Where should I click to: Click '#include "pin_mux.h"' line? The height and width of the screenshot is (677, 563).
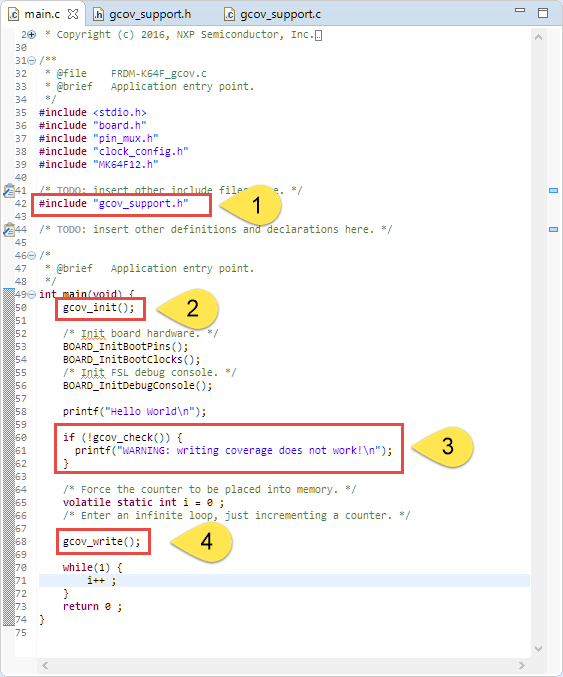point(98,139)
